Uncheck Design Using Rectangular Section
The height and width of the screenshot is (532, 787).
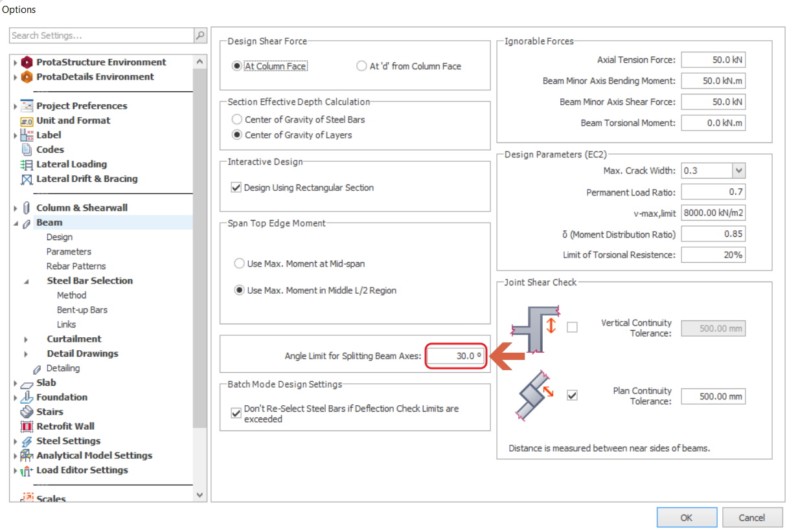click(x=236, y=188)
